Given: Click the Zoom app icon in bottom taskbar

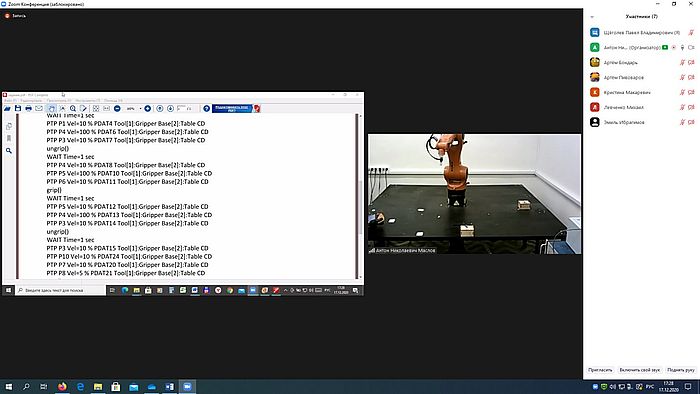Looking at the screenshot, I should 188,386.
